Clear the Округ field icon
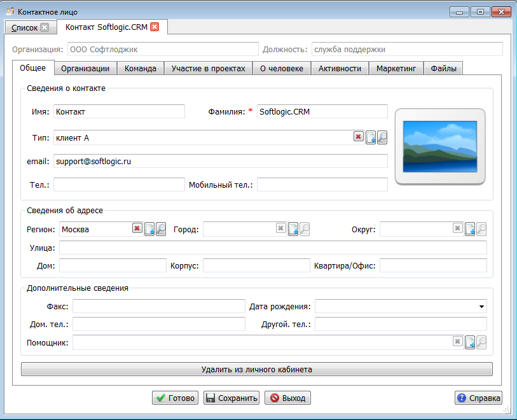This screenshot has height=420, width=517. pyautogui.click(x=457, y=228)
